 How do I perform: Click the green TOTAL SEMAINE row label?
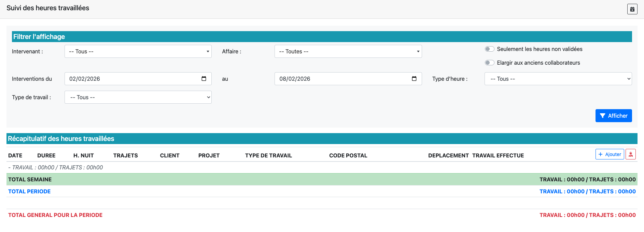(30, 179)
